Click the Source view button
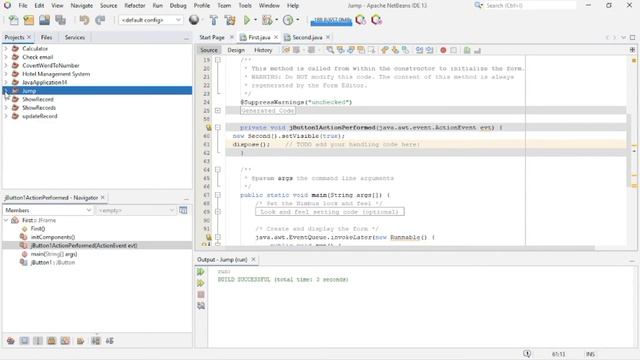The height and width of the screenshot is (360, 640). [209, 50]
